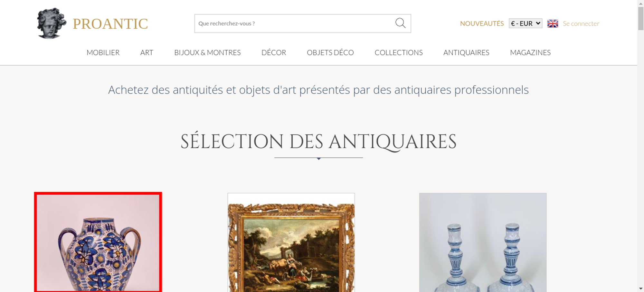The width and height of the screenshot is (644, 292).
Task: Click the PROANTIC brand name text
Action: click(x=110, y=24)
